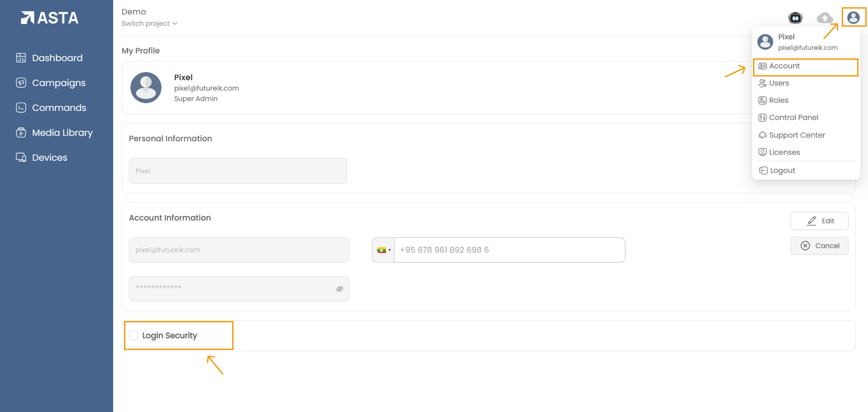Open Commands in the sidebar
The height and width of the screenshot is (412, 868).
pos(59,108)
